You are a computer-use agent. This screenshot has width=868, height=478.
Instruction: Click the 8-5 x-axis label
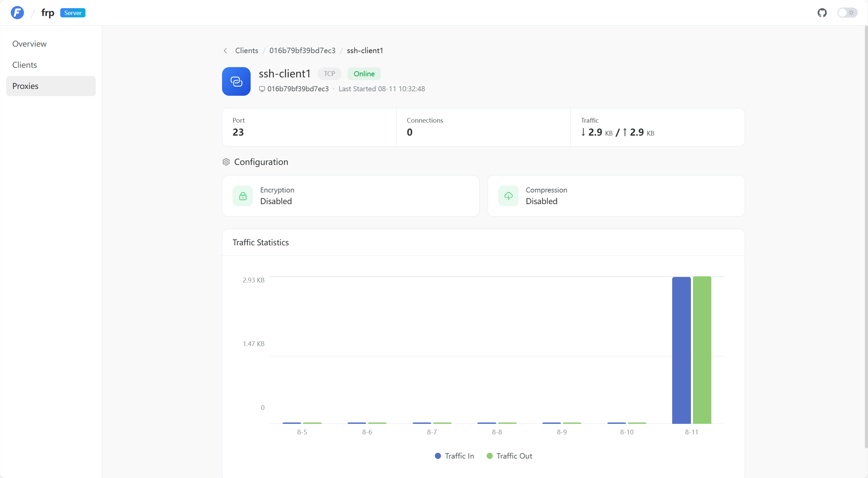click(302, 432)
